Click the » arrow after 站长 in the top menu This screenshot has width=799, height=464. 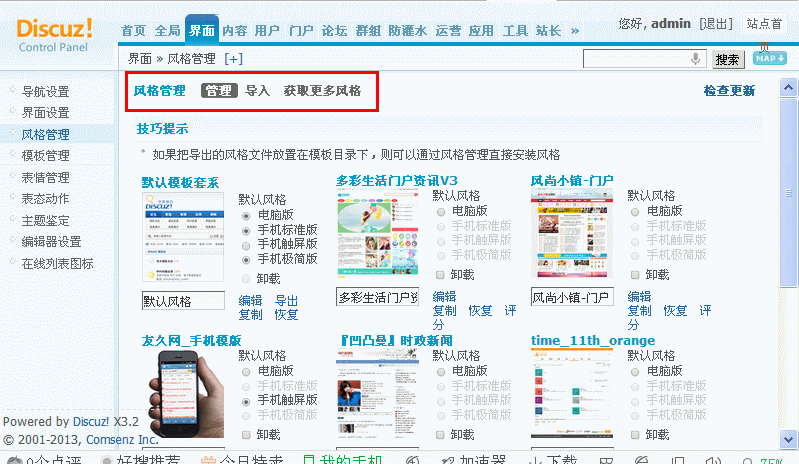575,31
